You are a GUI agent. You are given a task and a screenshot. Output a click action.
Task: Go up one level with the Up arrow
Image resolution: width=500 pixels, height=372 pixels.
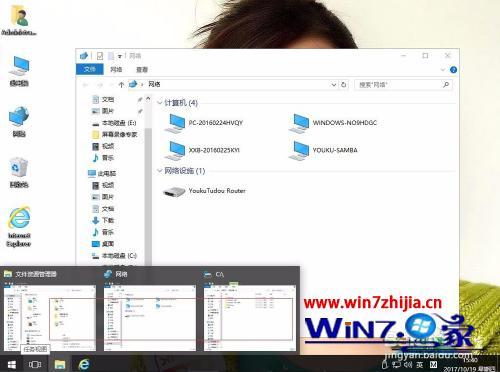(121, 85)
